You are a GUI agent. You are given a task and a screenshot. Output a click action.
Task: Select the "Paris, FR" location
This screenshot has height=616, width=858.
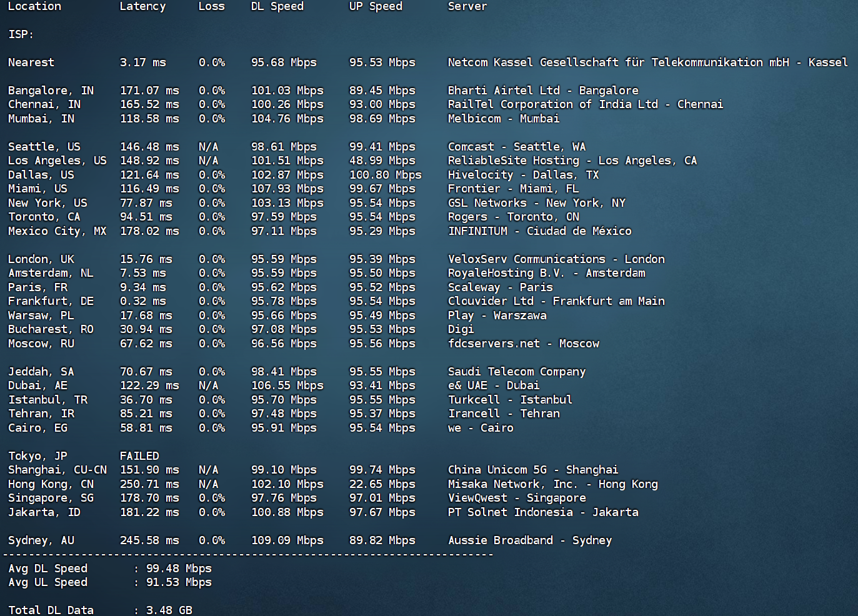coord(37,287)
